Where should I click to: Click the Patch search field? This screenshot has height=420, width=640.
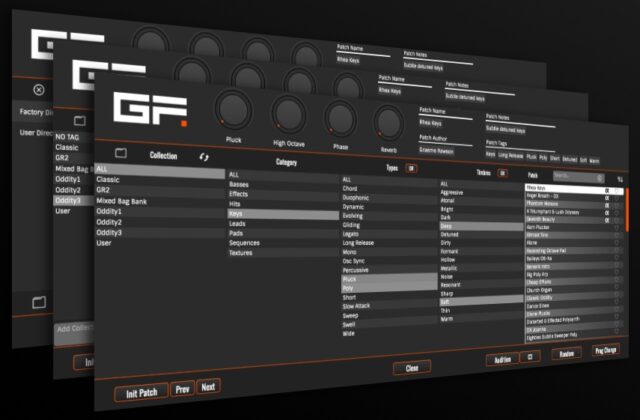pos(579,177)
